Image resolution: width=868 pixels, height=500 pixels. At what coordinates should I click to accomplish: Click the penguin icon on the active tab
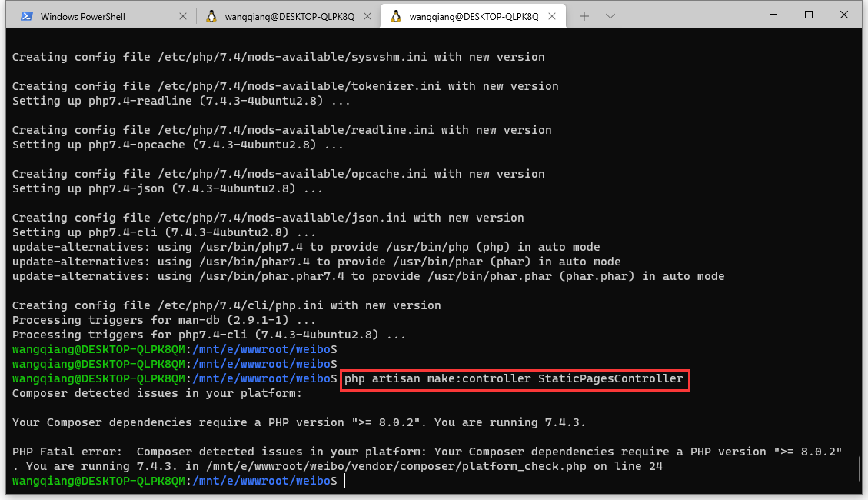point(395,16)
